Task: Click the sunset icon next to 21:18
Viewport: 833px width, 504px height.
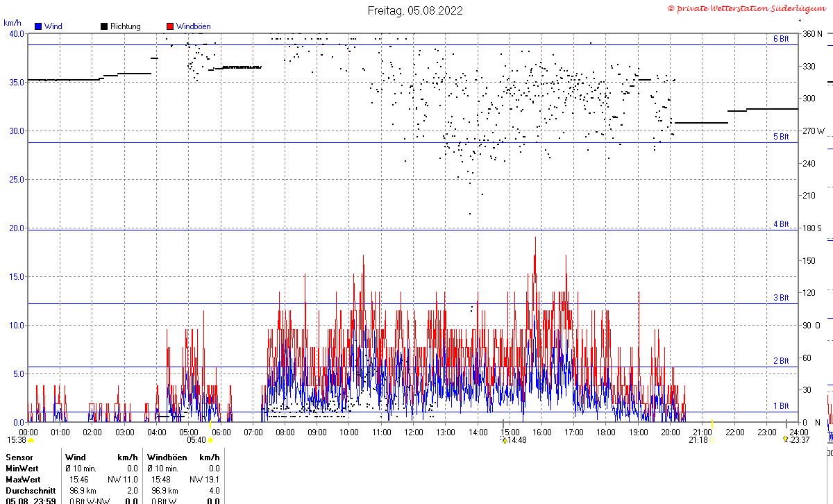Action: 712,440
